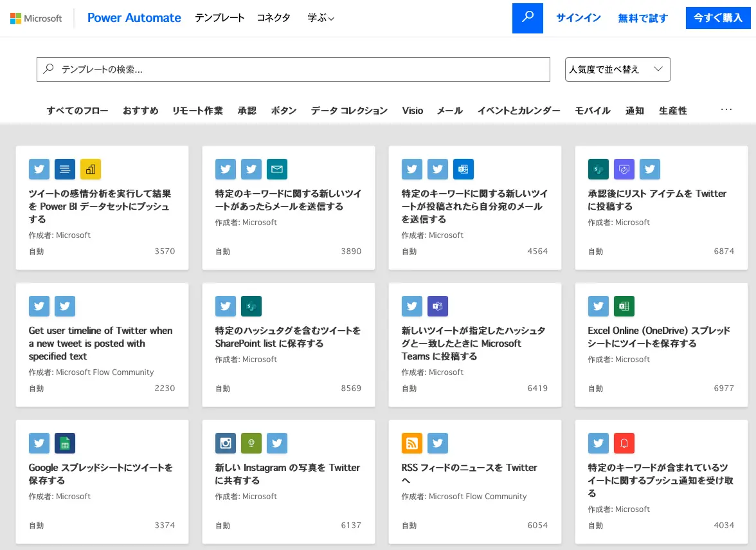Screen dimensions: 756x550
Task: Click the Excel icon in 'Excel Online (OneDrive)' card
Action: (x=624, y=306)
